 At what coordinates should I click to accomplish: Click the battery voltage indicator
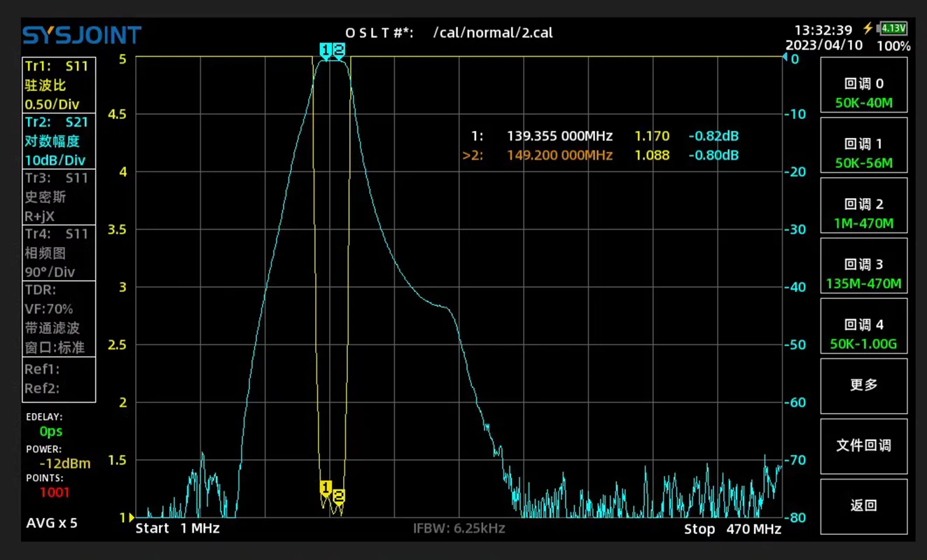coord(893,29)
